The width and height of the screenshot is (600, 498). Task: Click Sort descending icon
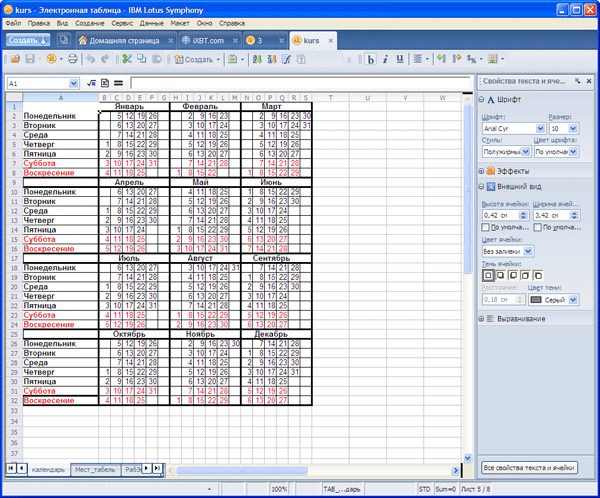272,59
